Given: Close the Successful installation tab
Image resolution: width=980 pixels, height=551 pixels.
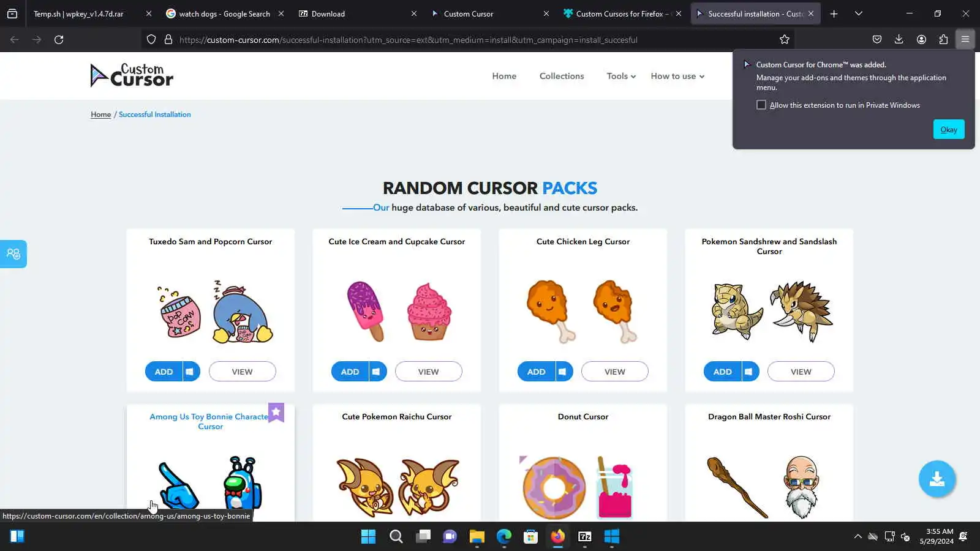Looking at the screenshot, I should click(x=811, y=13).
